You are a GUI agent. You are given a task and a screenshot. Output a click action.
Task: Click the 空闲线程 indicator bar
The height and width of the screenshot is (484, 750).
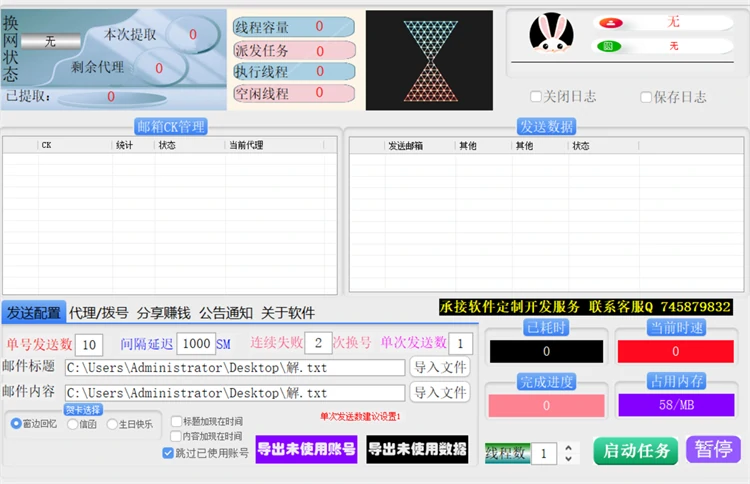(x=294, y=93)
